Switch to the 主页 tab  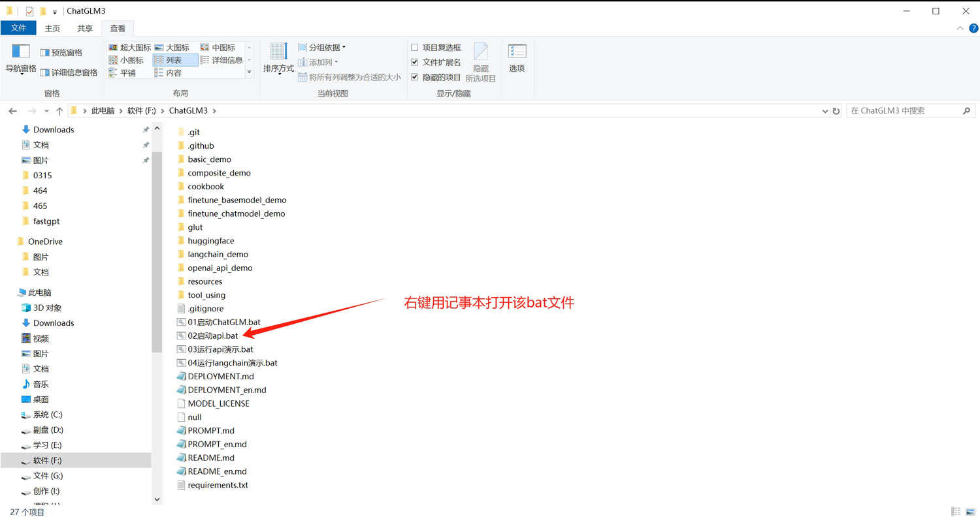click(x=52, y=28)
